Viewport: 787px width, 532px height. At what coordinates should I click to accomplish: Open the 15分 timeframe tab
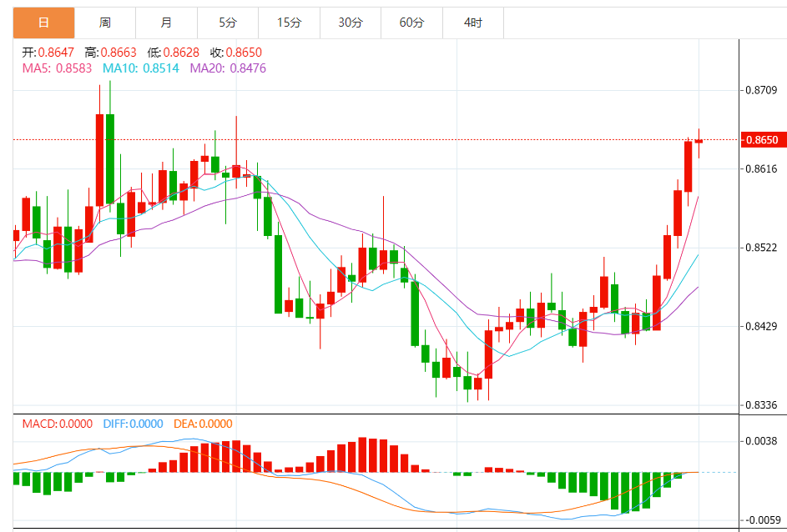289,23
